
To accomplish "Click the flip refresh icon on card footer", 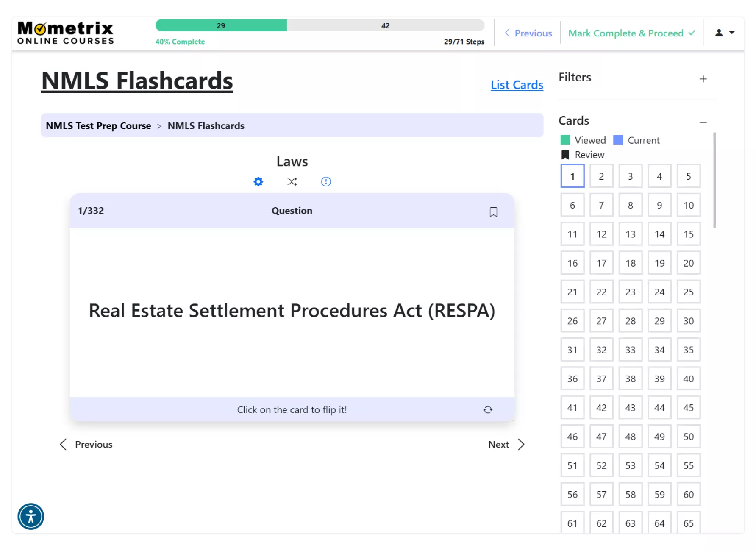I will [488, 410].
